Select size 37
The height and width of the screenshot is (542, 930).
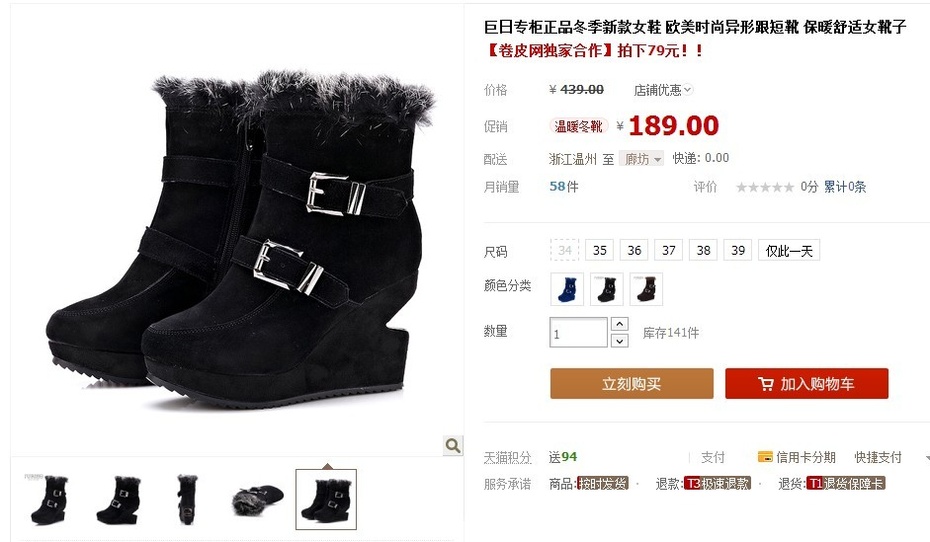(668, 250)
